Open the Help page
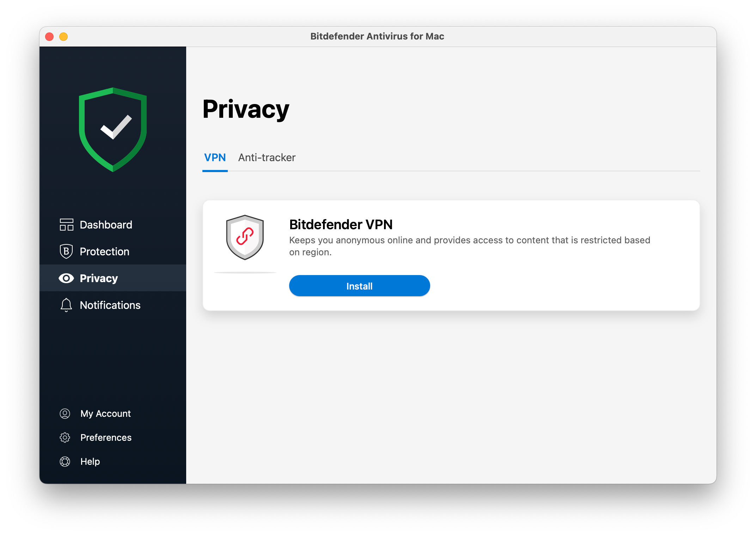 coord(90,462)
